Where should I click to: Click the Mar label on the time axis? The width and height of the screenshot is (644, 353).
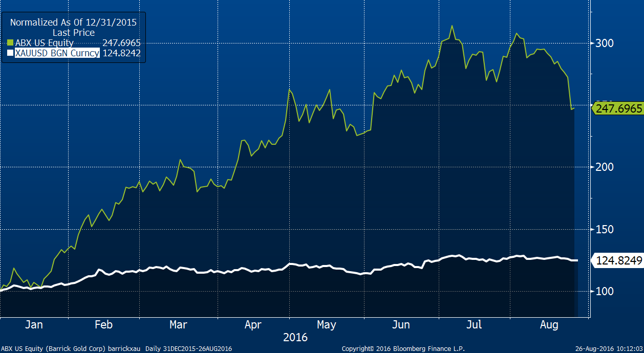tap(178, 324)
